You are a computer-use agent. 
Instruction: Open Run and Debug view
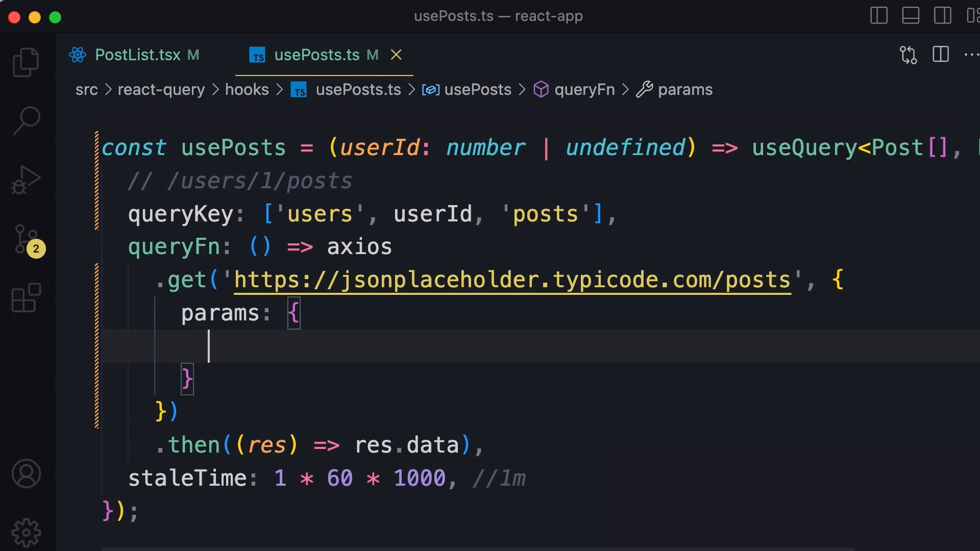tap(26, 180)
